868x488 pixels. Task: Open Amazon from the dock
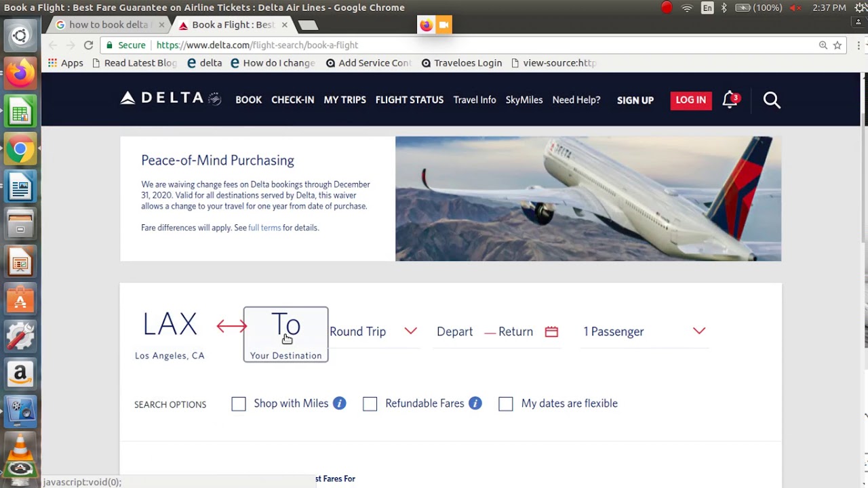tap(20, 373)
